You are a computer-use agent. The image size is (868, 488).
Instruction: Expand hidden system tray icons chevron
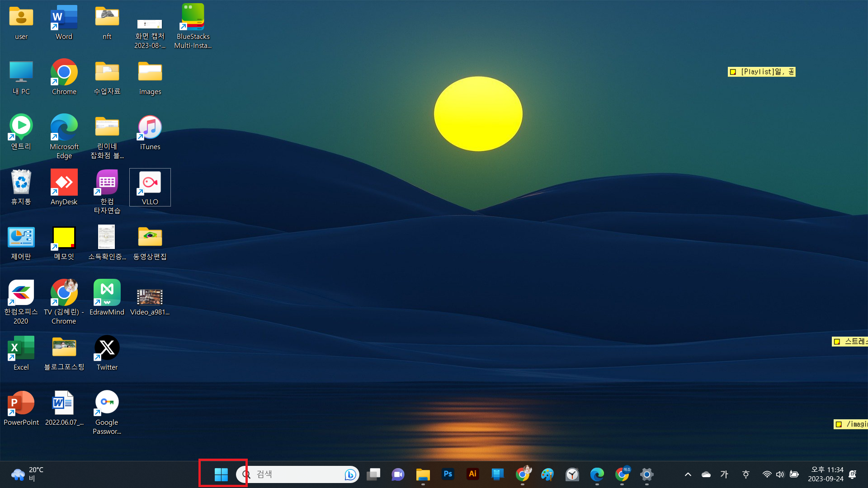coord(688,474)
